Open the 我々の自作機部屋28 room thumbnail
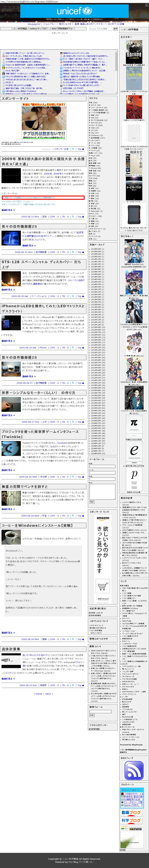 [x=11, y=369]
